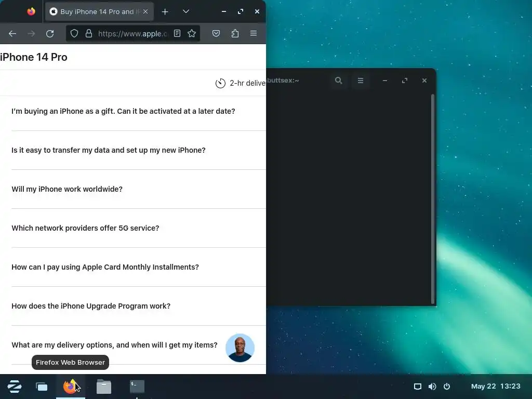This screenshot has width=532, height=399.
Task: Click the 2-hr delivery text
Action: coord(248,83)
